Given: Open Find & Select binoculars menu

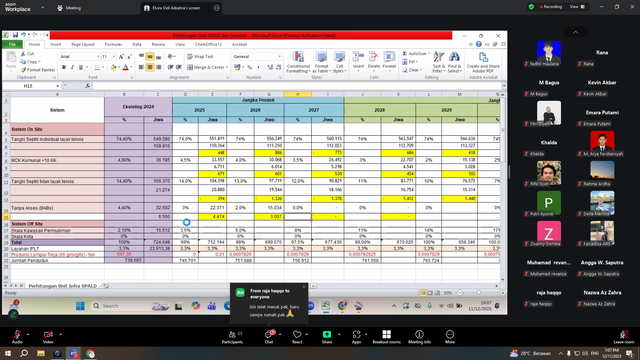Looking at the screenshot, I should [454, 62].
